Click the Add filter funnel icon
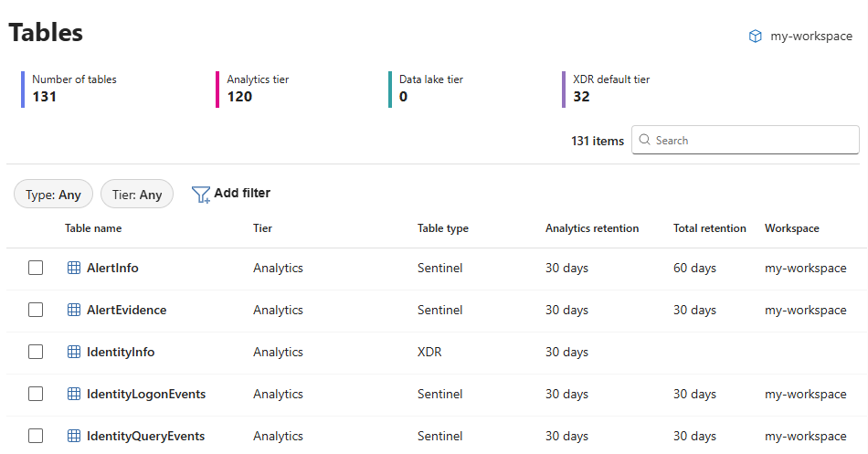 click(201, 195)
